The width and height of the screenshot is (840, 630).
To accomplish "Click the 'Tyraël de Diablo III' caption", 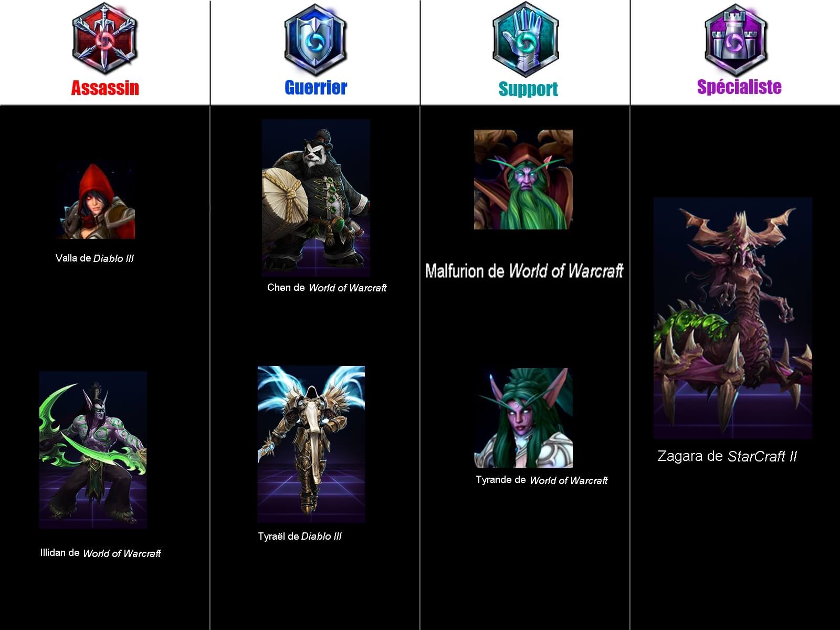I will pos(300,536).
